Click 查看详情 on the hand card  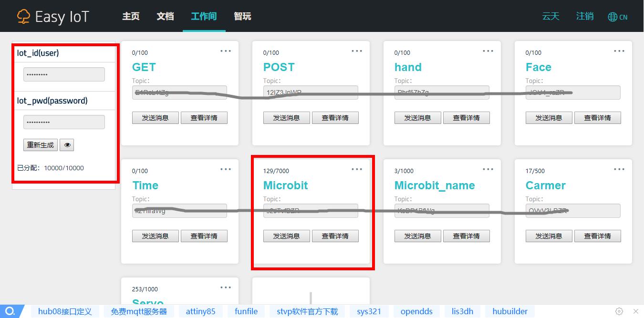click(x=467, y=118)
